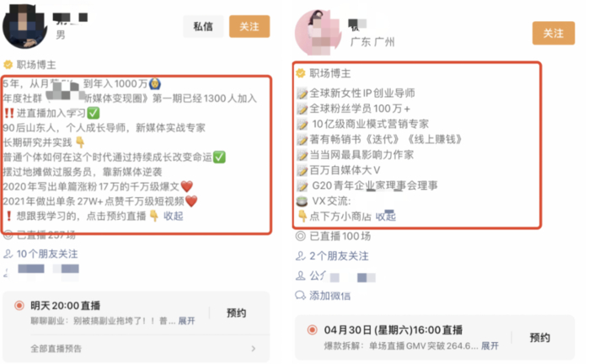The image size is (589, 364).
Task: View 10个朋友关注 friends list
Action: pyautogui.click(x=47, y=254)
